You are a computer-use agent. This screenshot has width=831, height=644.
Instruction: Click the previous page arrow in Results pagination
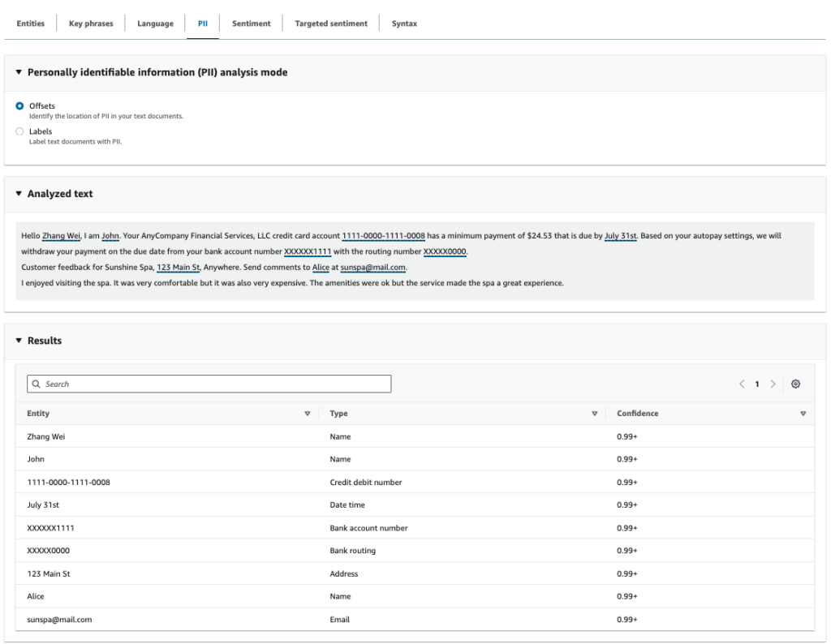742,384
